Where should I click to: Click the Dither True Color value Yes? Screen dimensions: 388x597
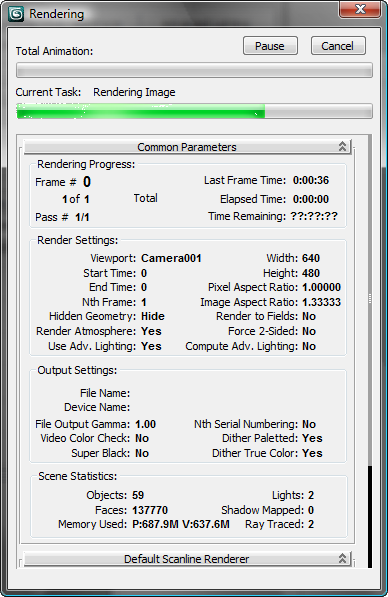(312, 453)
